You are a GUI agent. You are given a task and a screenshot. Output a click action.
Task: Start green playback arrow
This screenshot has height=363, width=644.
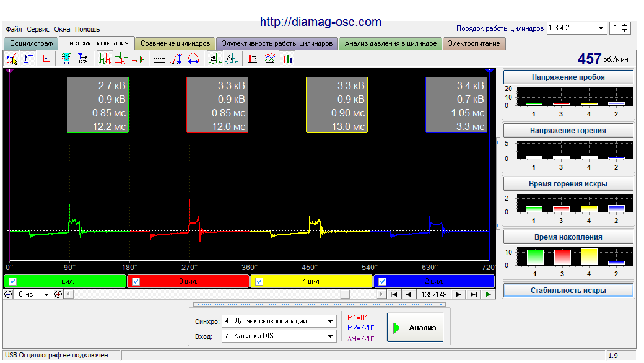488,294
